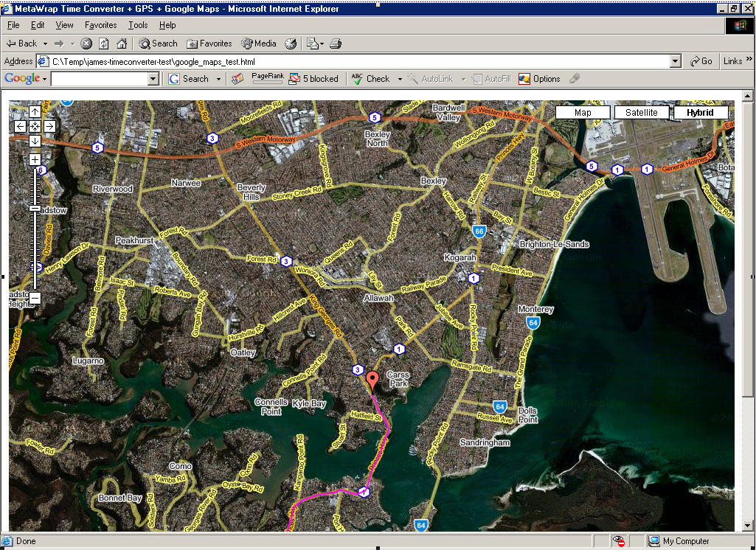
Task: Open the Google logo menu dropdown
Action: [44, 79]
